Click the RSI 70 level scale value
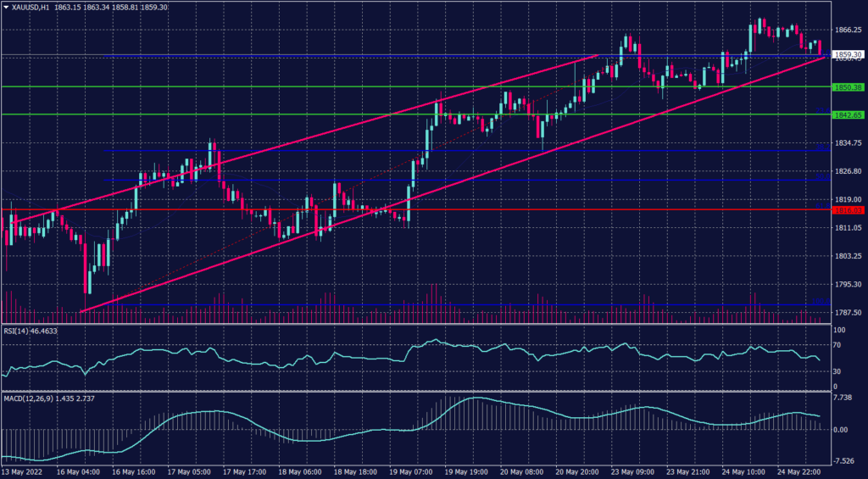 click(x=836, y=347)
